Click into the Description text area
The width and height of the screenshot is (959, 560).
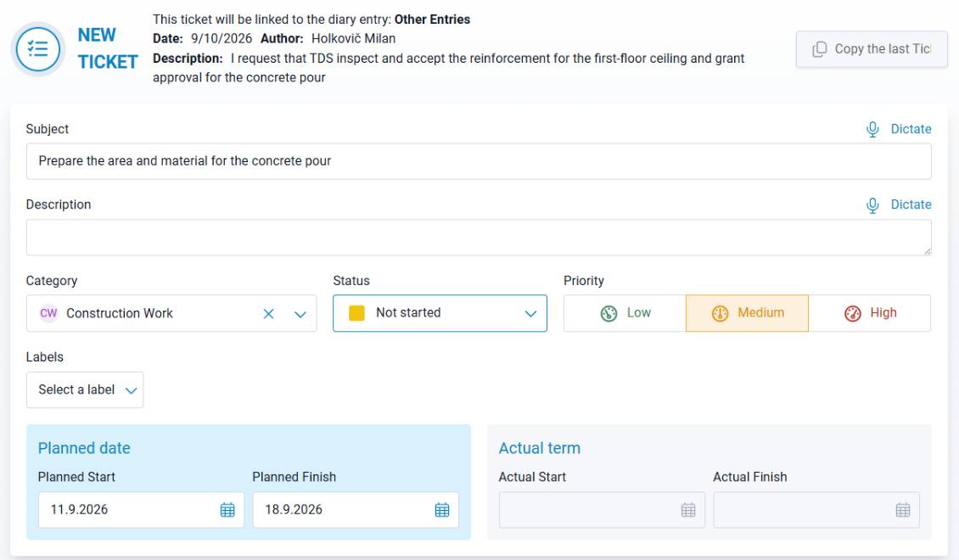(479, 238)
